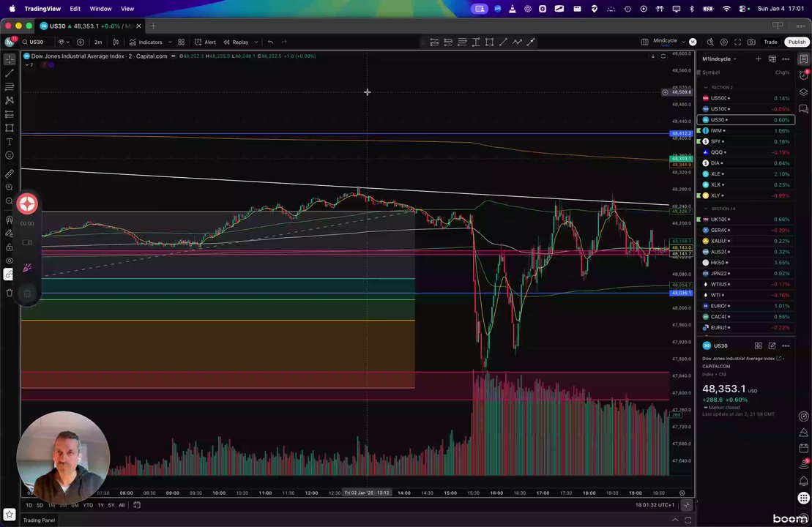
Task: Click the Publish button
Action: click(797, 42)
